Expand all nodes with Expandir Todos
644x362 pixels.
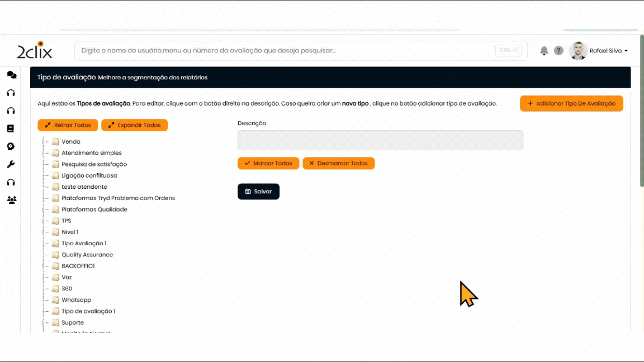coord(134,125)
